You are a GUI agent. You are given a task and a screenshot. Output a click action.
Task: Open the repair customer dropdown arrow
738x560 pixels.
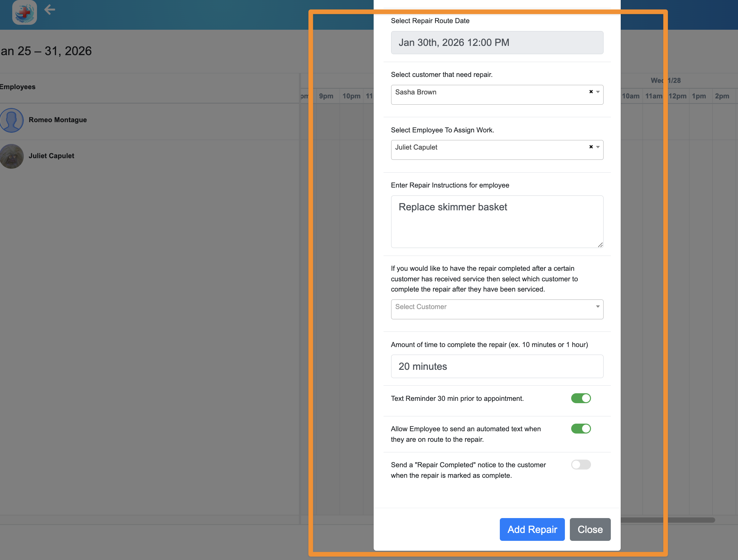click(598, 92)
